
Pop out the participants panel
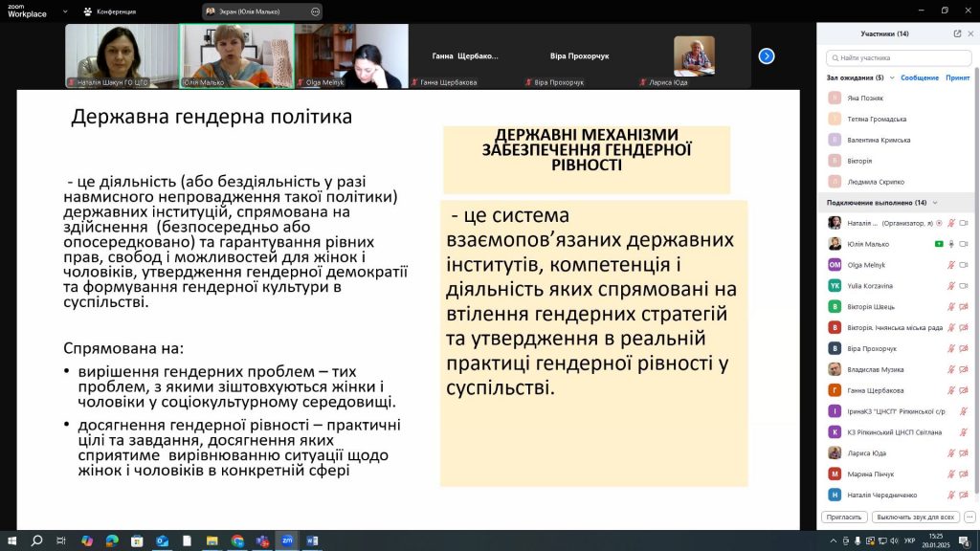click(x=957, y=33)
